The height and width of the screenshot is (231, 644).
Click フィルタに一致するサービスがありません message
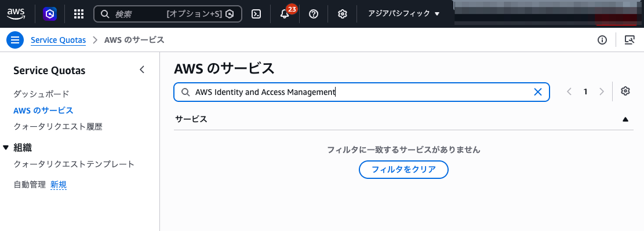pyautogui.click(x=404, y=150)
